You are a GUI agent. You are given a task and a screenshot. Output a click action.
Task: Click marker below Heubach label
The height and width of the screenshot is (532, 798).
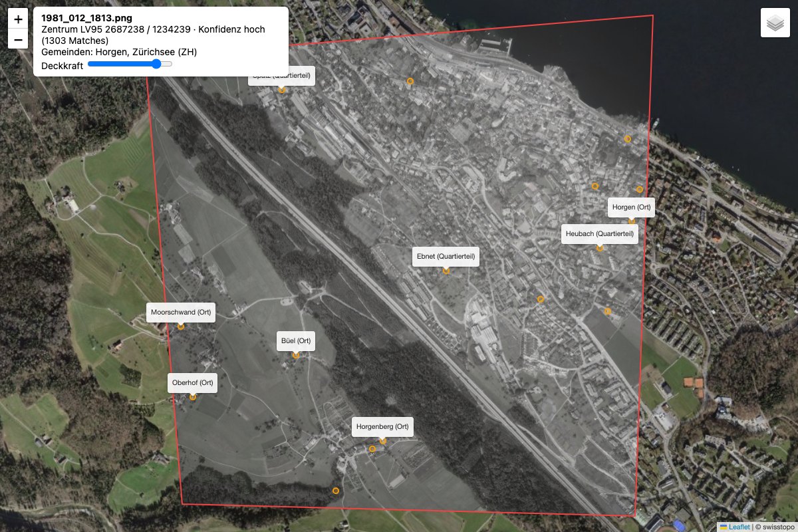[599, 248]
